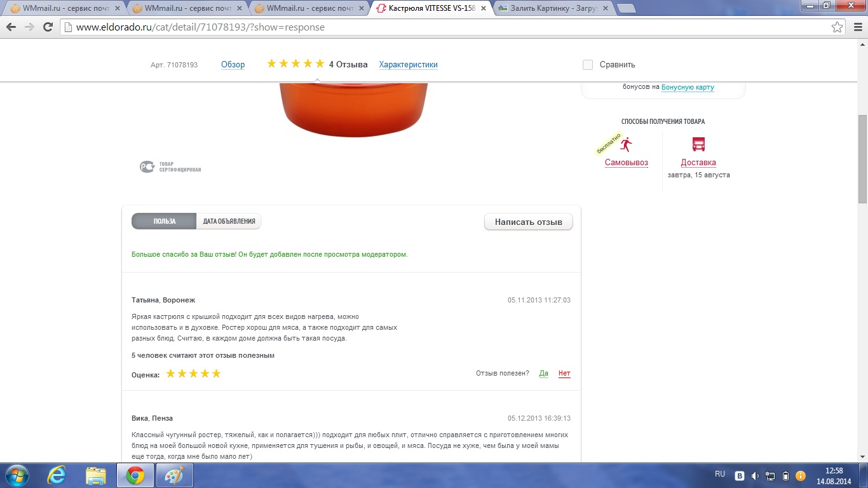The image size is (868, 488).
Task: Sort reviews by ДАТА ОБЪЯВЛЕНИЯ toggle
Action: pos(229,222)
